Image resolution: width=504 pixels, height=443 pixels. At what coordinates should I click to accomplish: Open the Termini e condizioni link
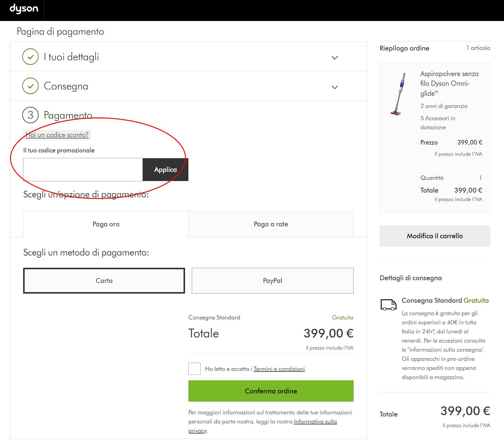click(279, 369)
